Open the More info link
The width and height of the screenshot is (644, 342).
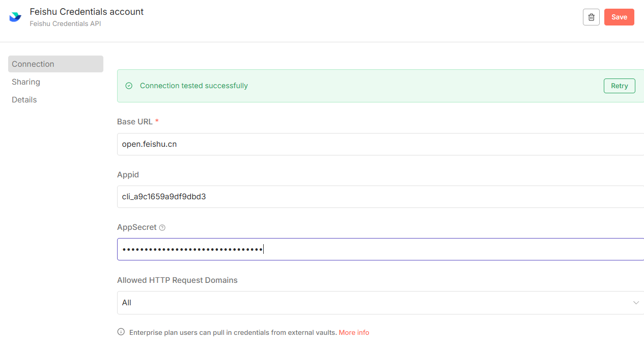[354, 332]
